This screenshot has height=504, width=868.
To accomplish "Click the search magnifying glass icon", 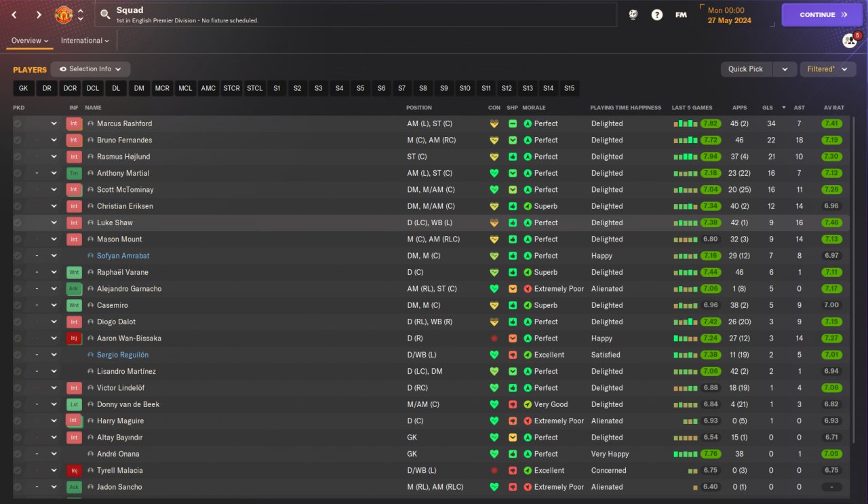I will click(104, 14).
